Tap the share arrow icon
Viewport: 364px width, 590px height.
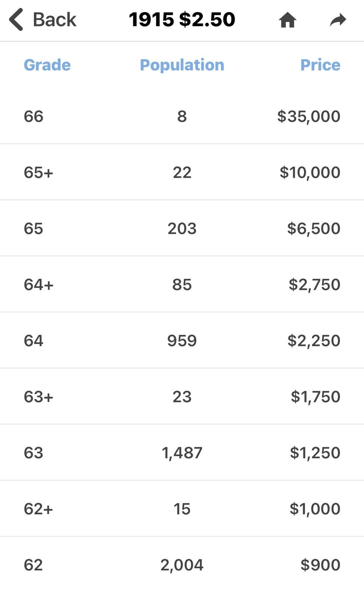[x=338, y=20]
